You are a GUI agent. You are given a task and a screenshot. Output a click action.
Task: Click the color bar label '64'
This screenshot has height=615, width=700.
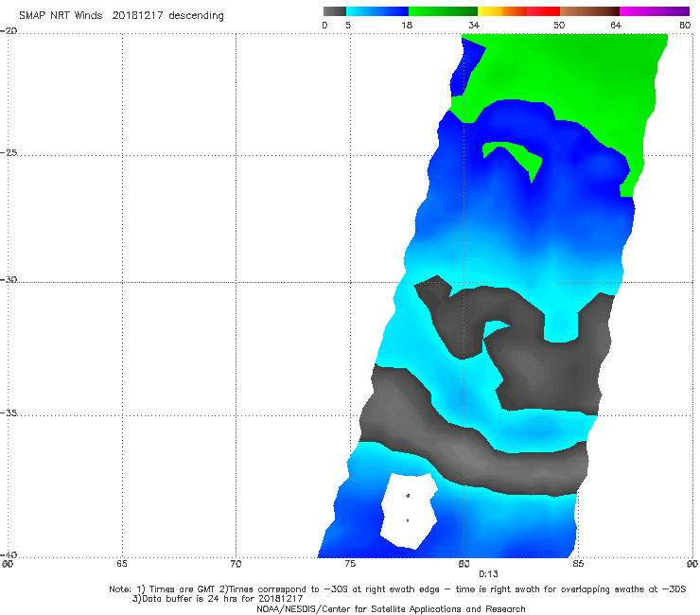click(x=616, y=25)
